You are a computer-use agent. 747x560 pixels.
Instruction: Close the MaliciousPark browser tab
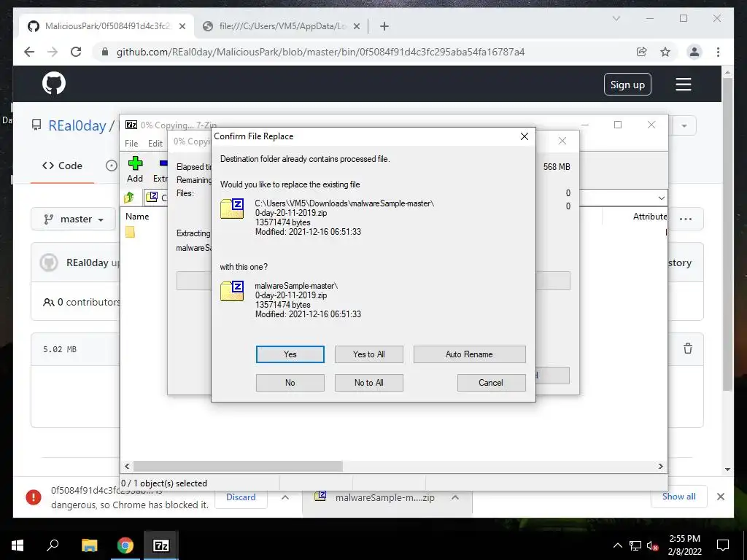pyautogui.click(x=182, y=27)
